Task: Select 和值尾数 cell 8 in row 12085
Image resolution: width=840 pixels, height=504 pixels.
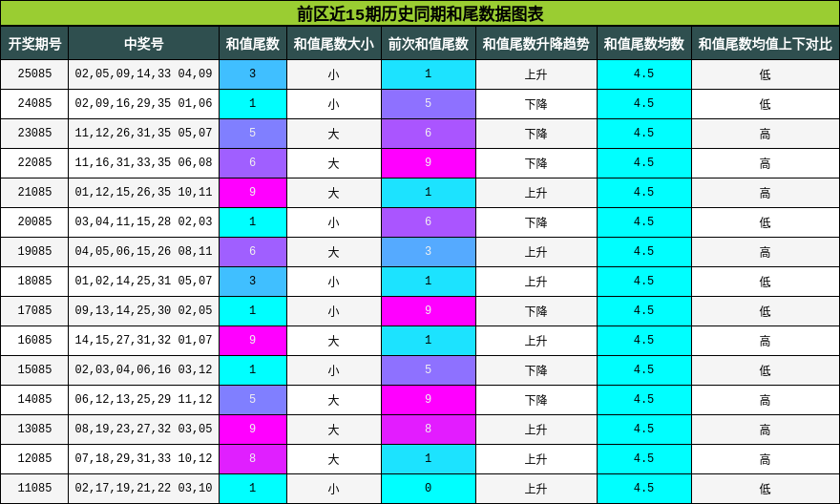Action: (253, 458)
